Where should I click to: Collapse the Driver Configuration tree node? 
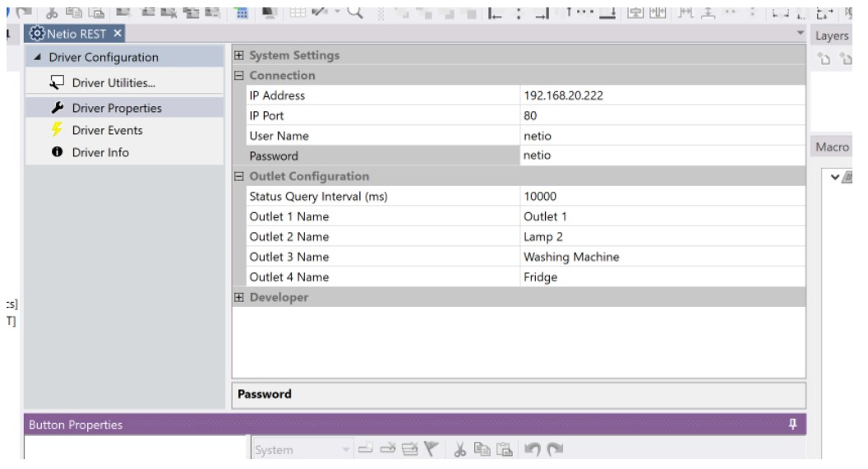37,57
